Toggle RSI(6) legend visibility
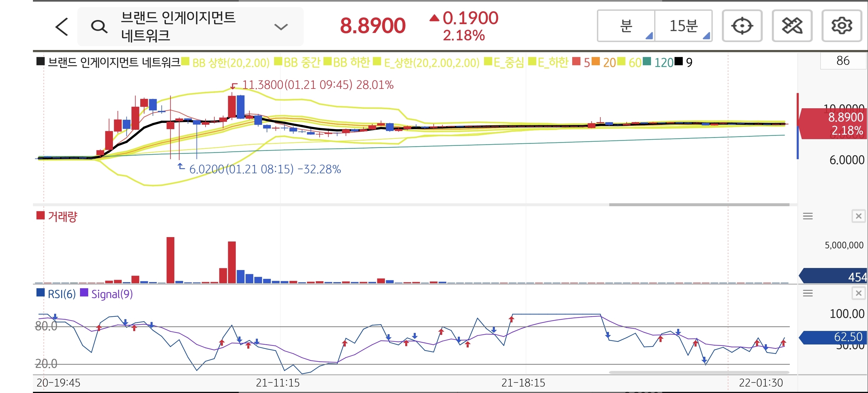 click(62, 294)
